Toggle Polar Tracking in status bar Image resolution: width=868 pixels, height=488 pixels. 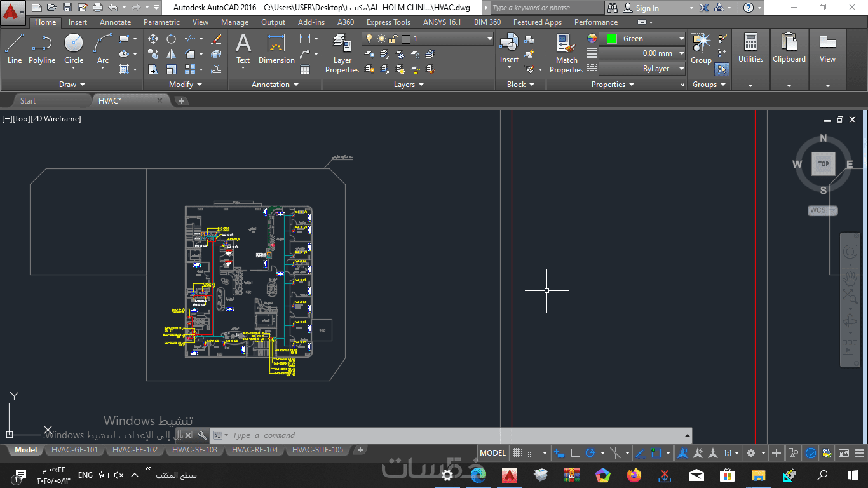pos(590,453)
